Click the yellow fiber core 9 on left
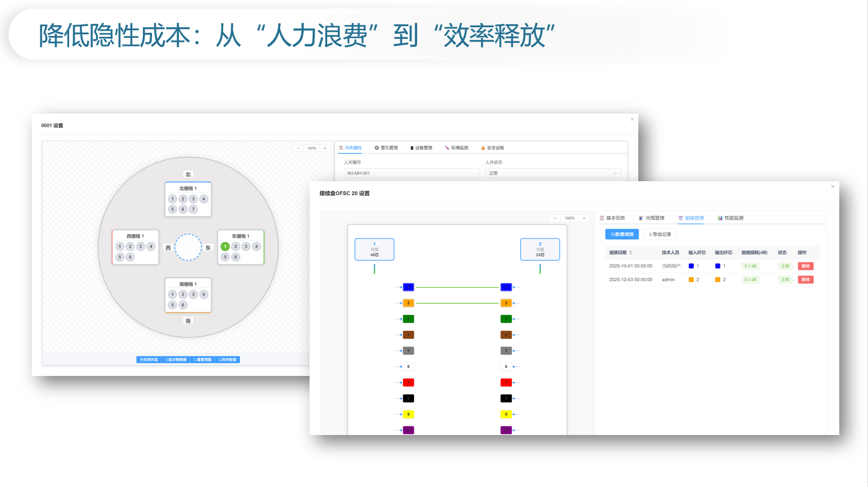The width and height of the screenshot is (868, 487). [409, 414]
